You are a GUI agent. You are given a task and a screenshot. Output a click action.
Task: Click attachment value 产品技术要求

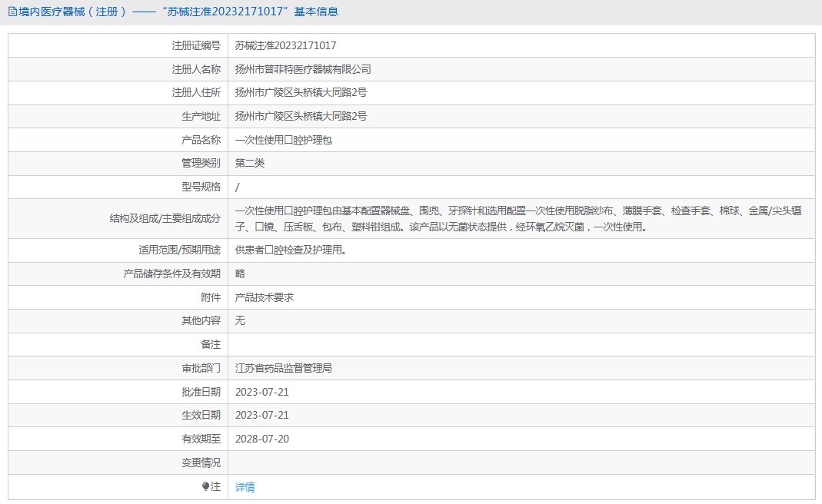pos(264,297)
